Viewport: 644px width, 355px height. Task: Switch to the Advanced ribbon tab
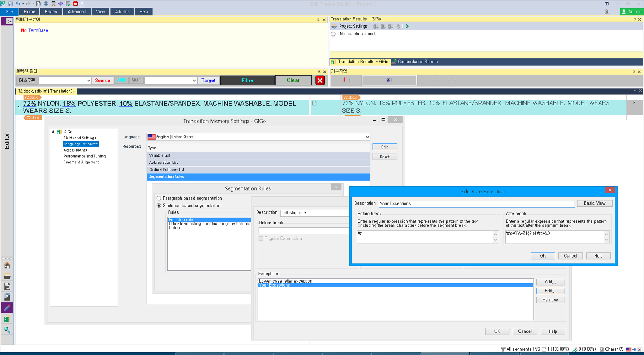point(77,11)
